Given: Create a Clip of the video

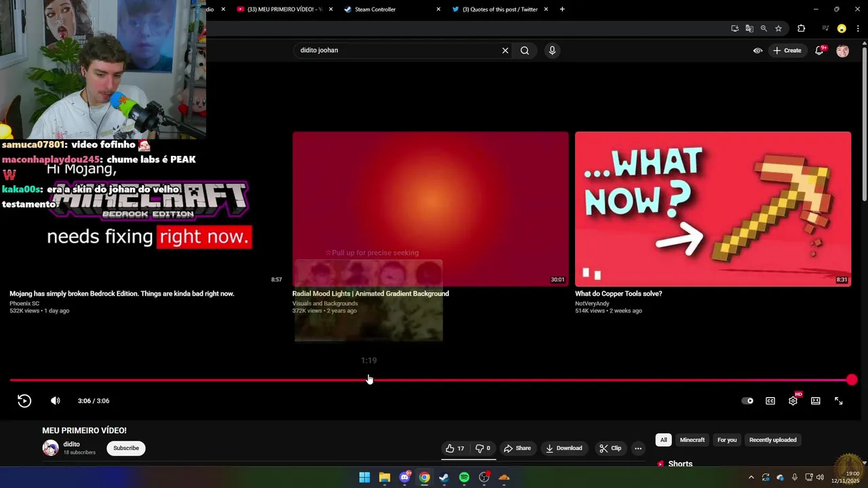Looking at the screenshot, I should pos(610,448).
